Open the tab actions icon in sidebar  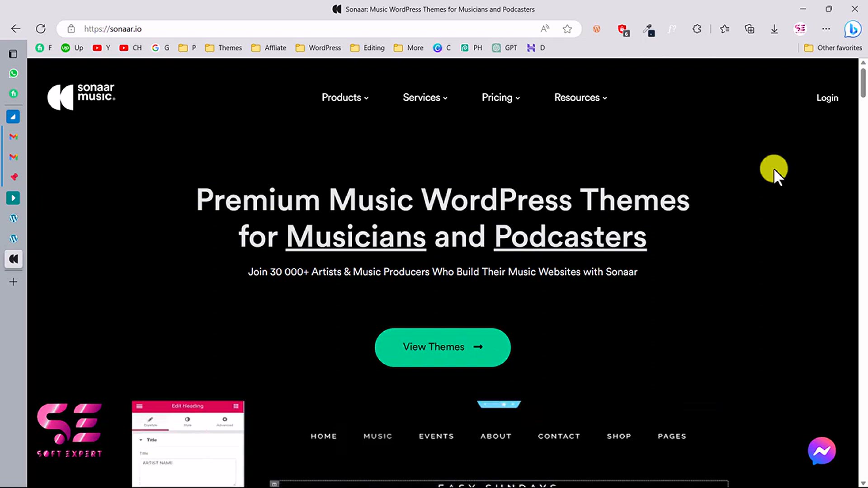tap(13, 54)
